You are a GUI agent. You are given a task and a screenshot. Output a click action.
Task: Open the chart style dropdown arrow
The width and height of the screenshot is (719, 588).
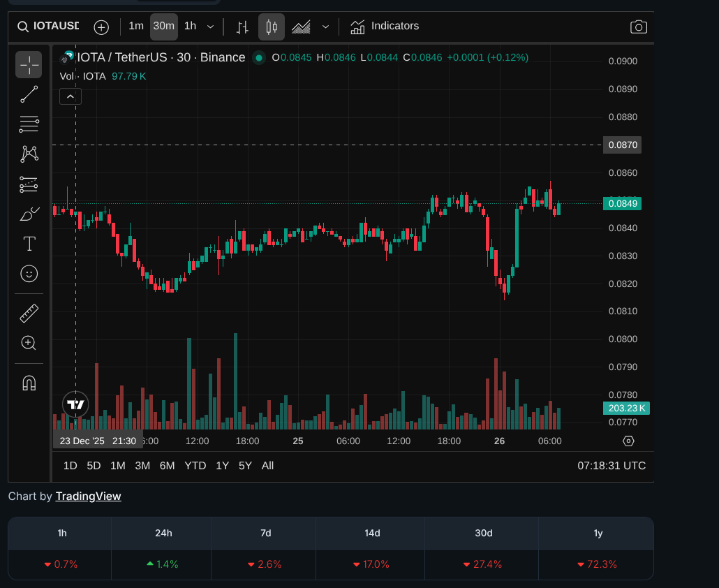click(x=325, y=27)
